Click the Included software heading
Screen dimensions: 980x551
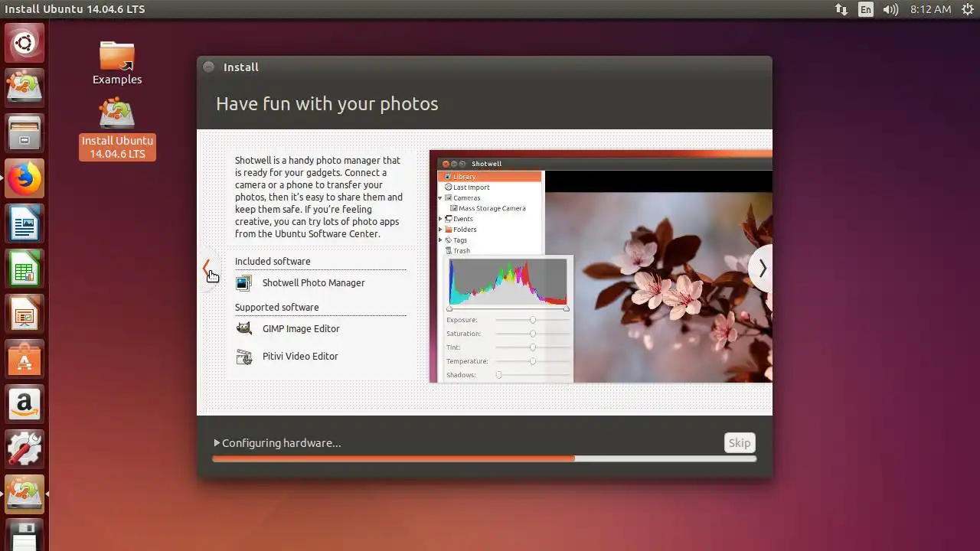tap(273, 262)
